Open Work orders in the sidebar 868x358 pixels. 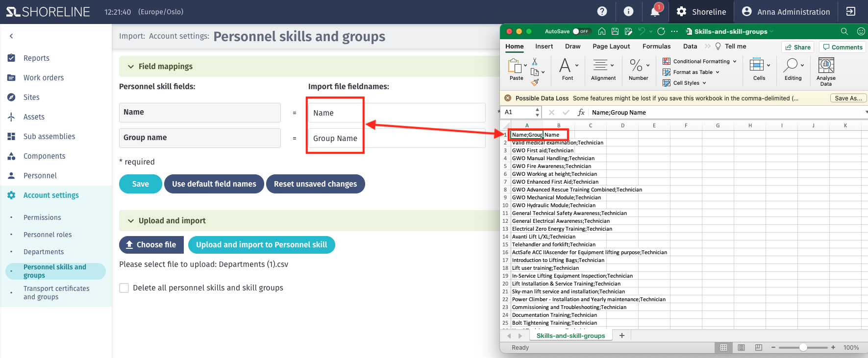pyautogui.click(x=43, y=77)
